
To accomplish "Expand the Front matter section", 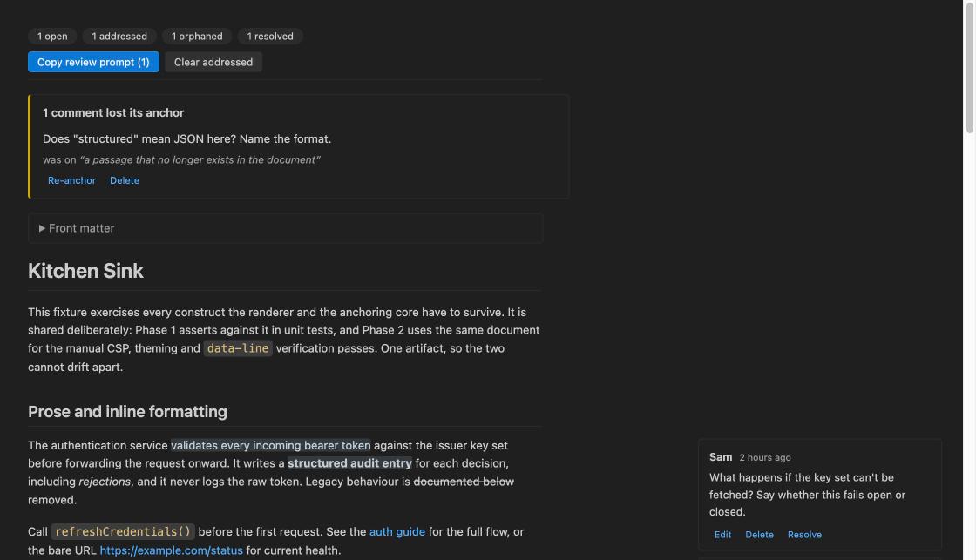I will [x=285, y=228].
